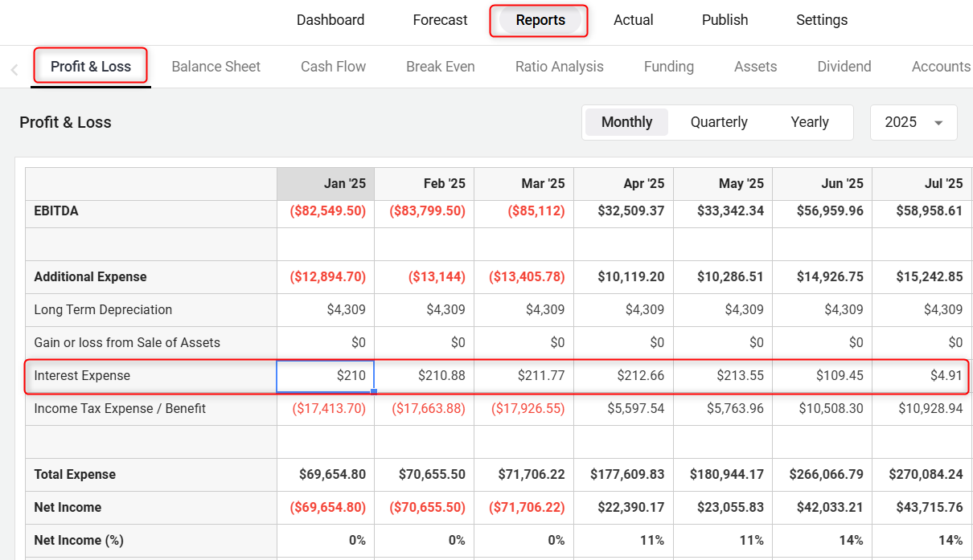The height and width of the screenshot is (560, 973).
Task: Switch to Yearly view
Action: [809, 122]
